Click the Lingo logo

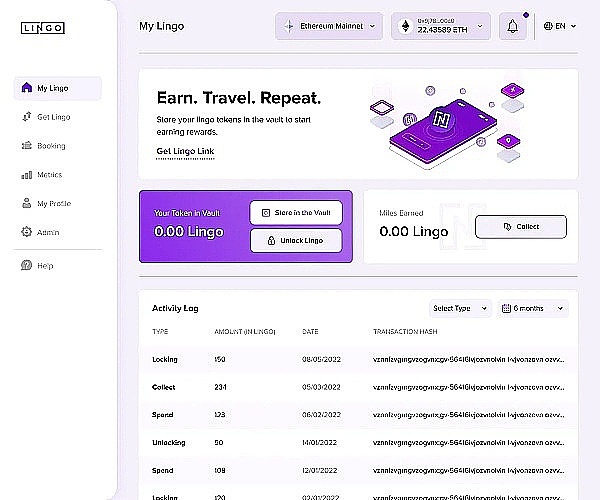[42, 28]
